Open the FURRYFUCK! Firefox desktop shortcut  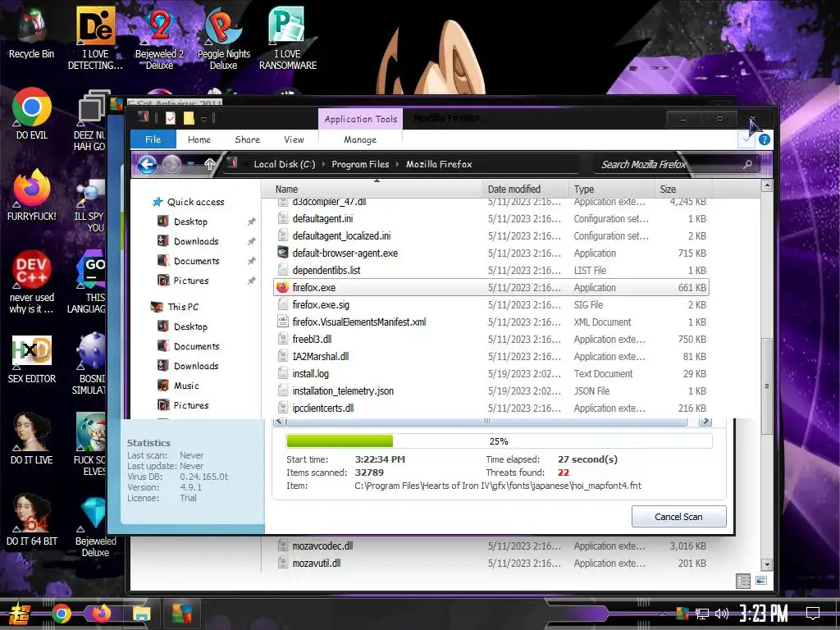[32, 195]
